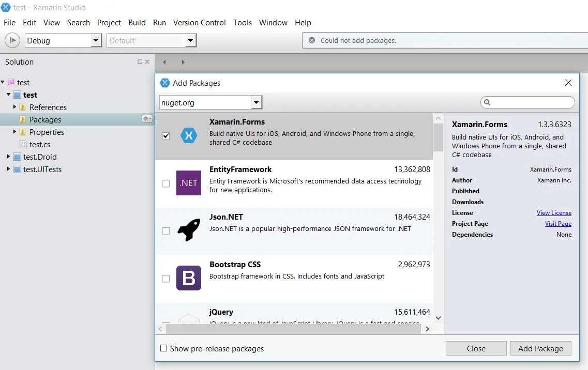Click the EntityFramework .NET package icon
This screenshot has width=588, height=370.
[189, 183]
